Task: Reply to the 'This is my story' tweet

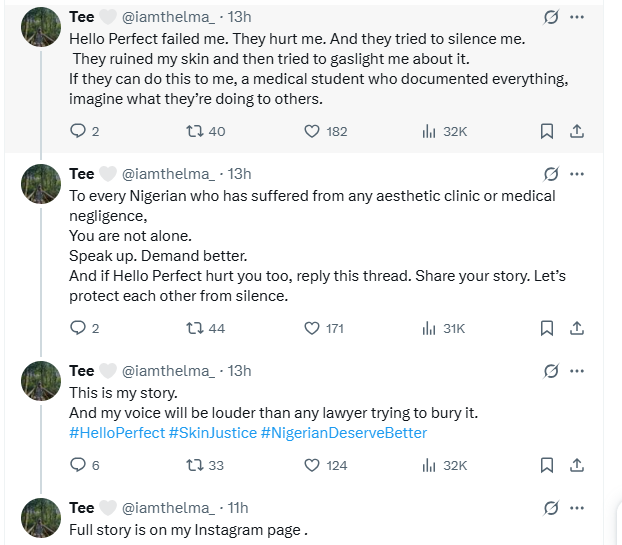Action: 78,465
